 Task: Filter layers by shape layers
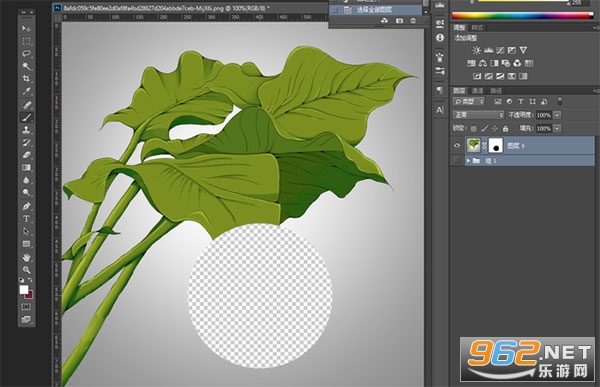[532, 101]
